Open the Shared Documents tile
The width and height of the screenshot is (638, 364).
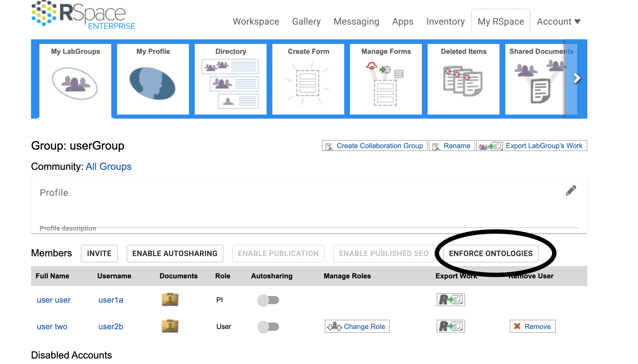[x=535, y=79]
